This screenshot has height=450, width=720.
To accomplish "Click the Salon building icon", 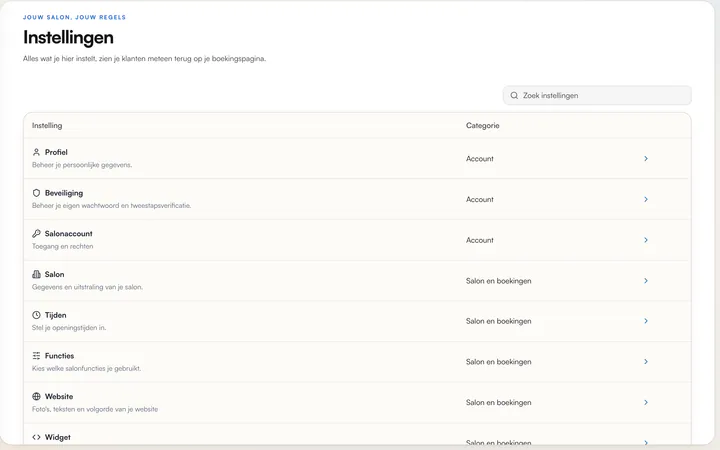I will click(x=36, y=274).
